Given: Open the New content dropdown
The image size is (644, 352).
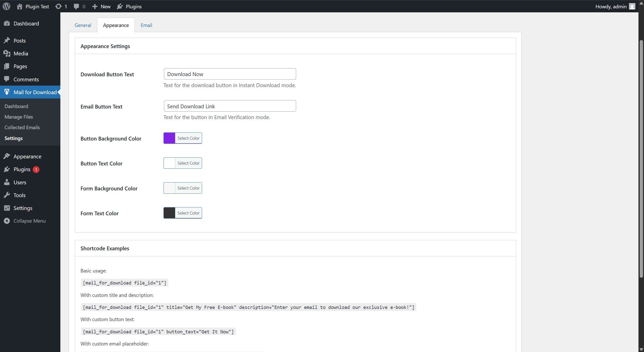Looking at the screenshot, I should coord(101,6).
